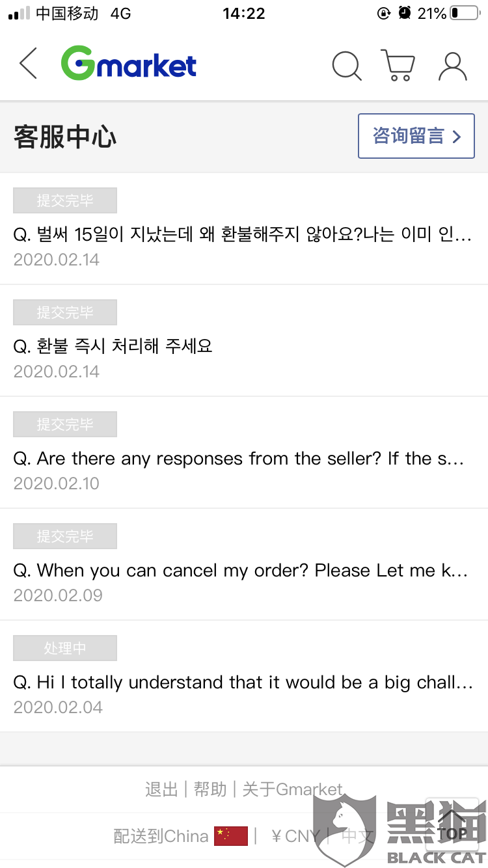Open the search magnifier icon
Screen dimensions: 488x868
tap(347, 66)
